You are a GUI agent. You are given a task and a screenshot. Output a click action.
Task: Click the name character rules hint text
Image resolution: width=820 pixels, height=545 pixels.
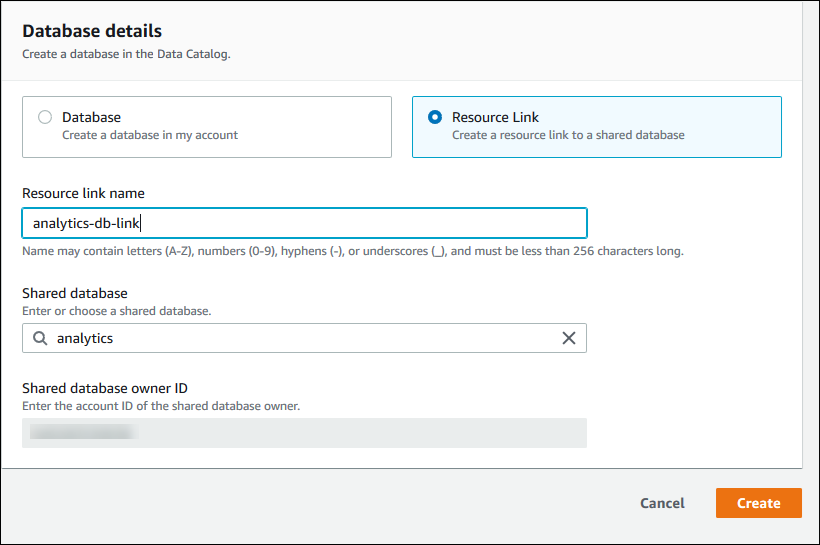tap(352, 251)
